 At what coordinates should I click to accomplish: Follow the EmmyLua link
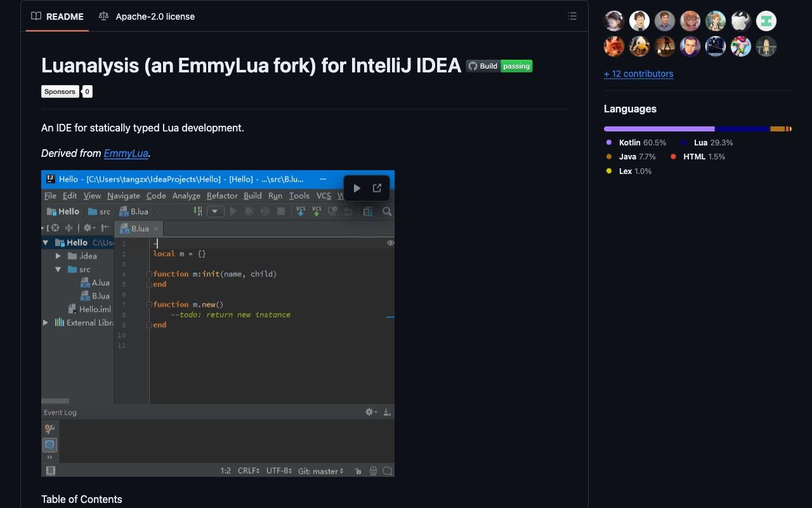pyautogui.click(x=126, y=153)
